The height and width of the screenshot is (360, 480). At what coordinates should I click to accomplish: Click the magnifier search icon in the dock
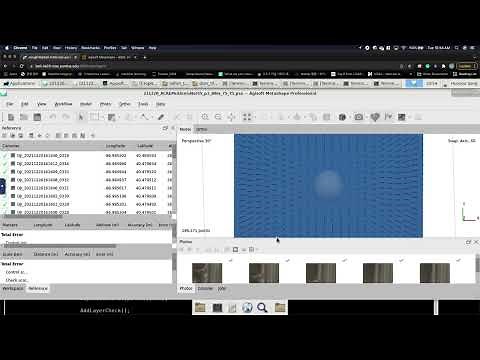[x=262, y=308]
